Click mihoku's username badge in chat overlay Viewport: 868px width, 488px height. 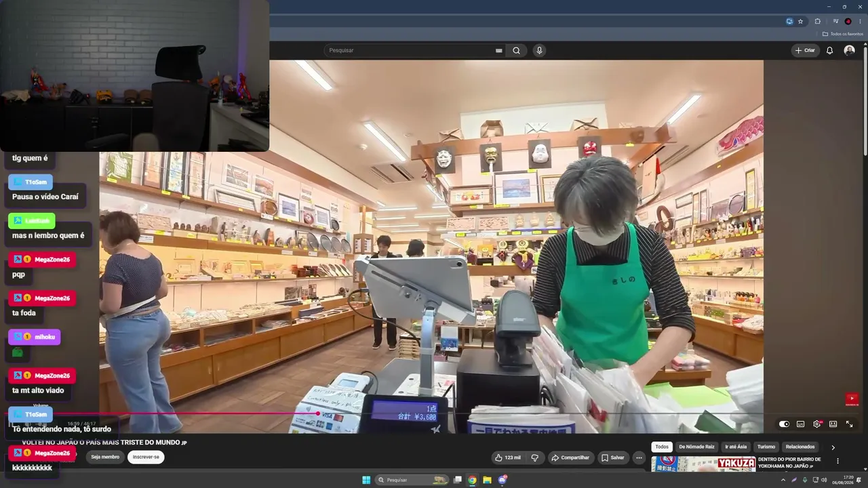point(34,337)
